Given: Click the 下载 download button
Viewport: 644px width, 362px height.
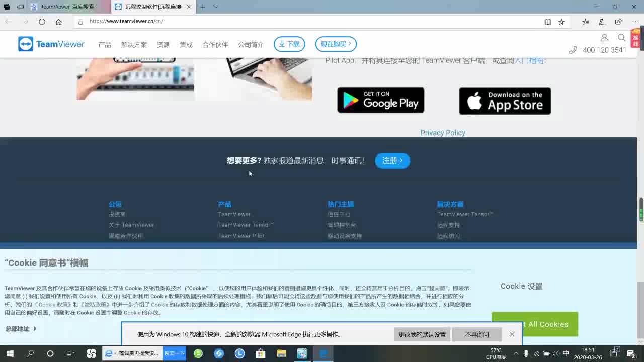Looking at the screenshot, I should (x=289, y=44).
